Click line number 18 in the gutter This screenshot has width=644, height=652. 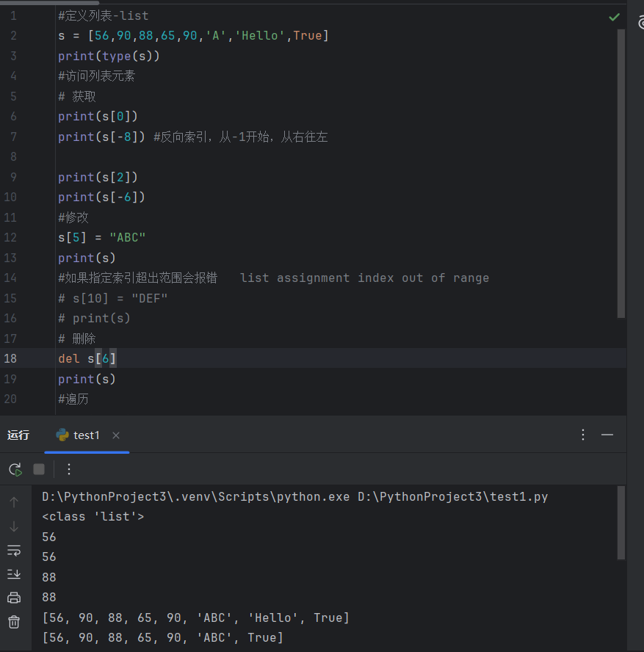[x=10, y=358]
